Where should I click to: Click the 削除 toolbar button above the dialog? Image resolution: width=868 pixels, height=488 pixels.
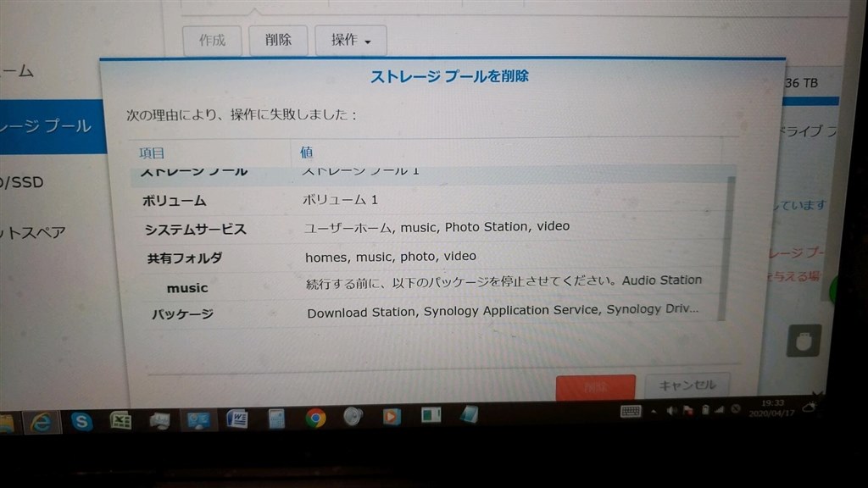(278, 40)
